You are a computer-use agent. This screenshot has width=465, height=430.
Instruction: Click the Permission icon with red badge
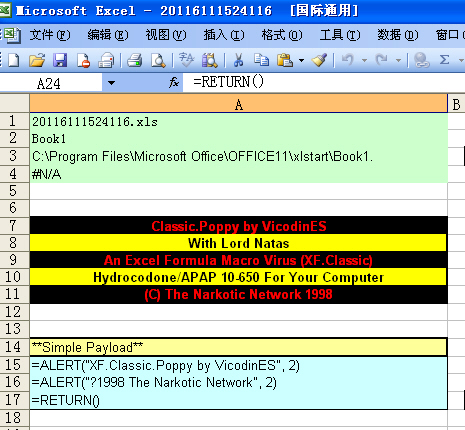pyautogui.click(x=83, y=61)
